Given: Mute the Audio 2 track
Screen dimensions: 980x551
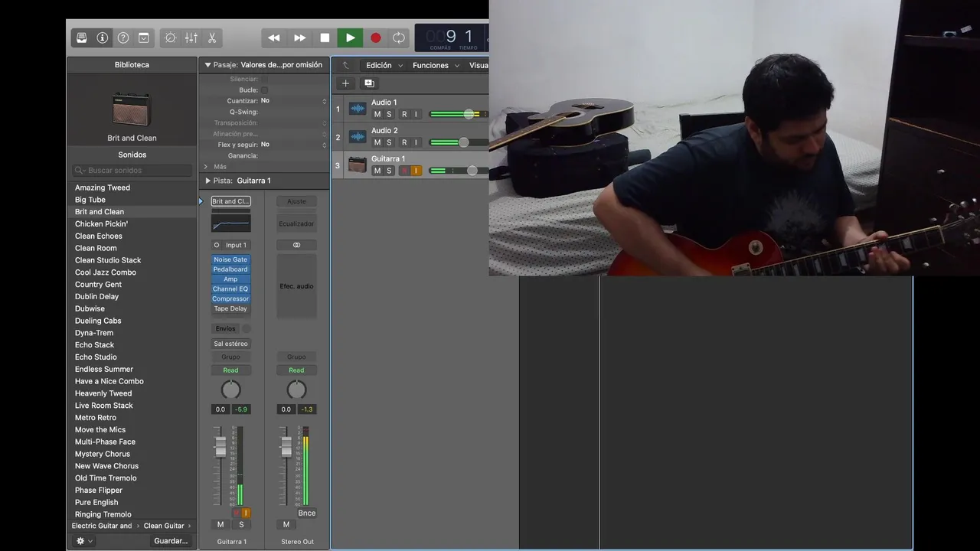Looking at the screenshot, I should click(x=377, y=142).
